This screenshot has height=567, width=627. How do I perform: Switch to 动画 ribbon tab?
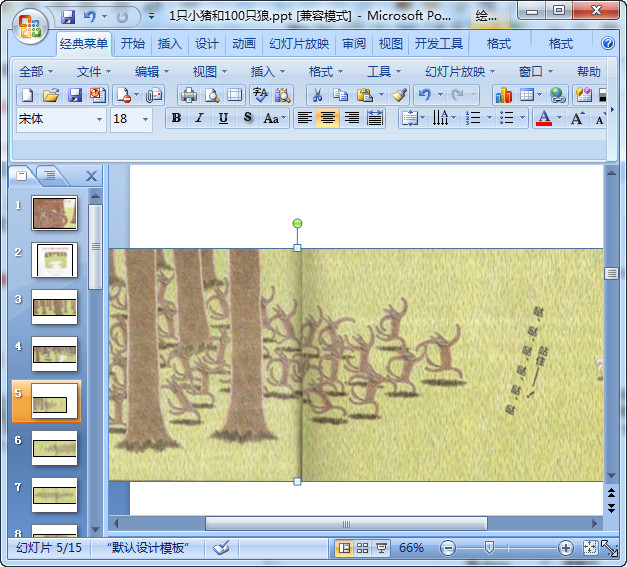[244, 43]
